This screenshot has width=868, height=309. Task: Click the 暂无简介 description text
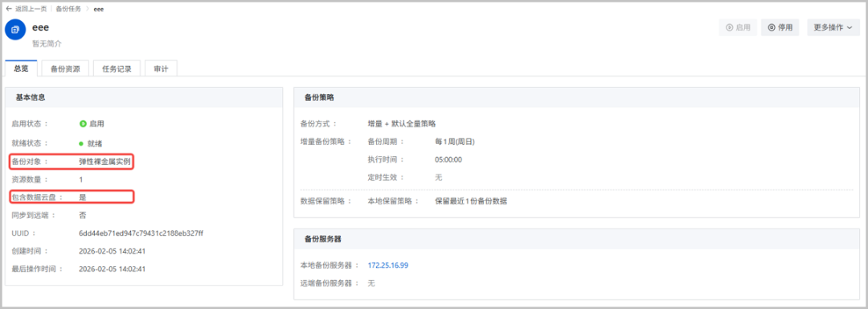pos(47,43)
